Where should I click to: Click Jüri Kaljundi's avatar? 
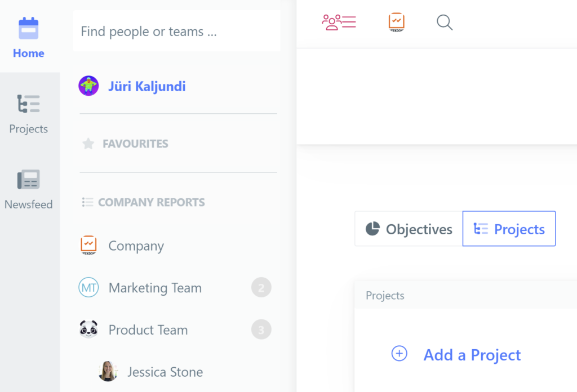(88, 86)
